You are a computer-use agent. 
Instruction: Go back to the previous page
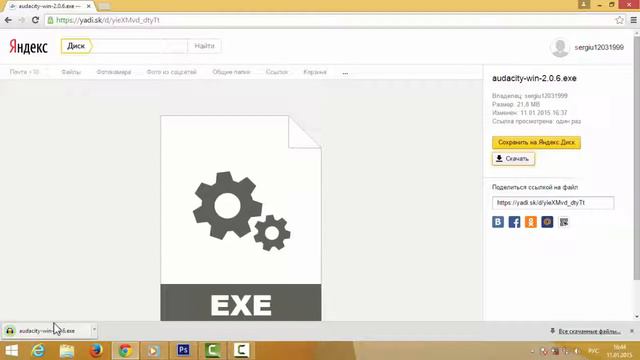pos(8,20)
